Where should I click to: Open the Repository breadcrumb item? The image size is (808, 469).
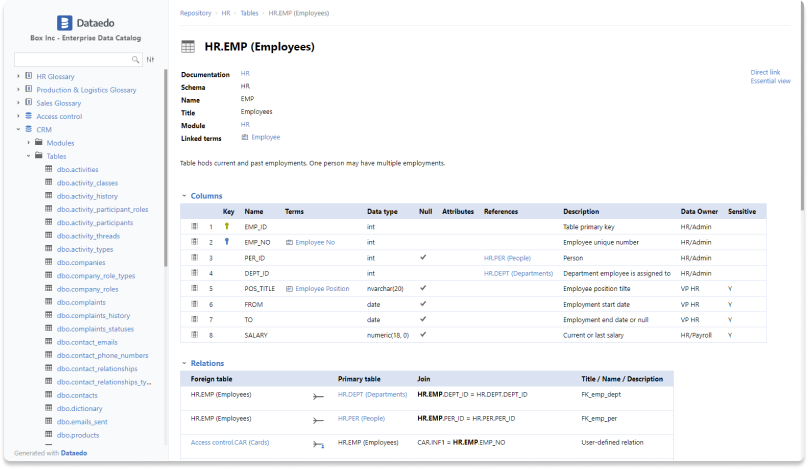click(195, 13)
